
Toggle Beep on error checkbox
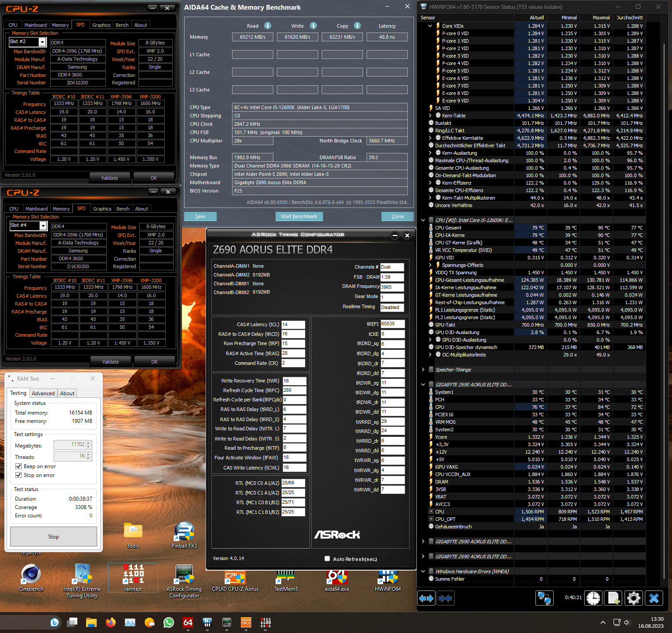[18, 466]
